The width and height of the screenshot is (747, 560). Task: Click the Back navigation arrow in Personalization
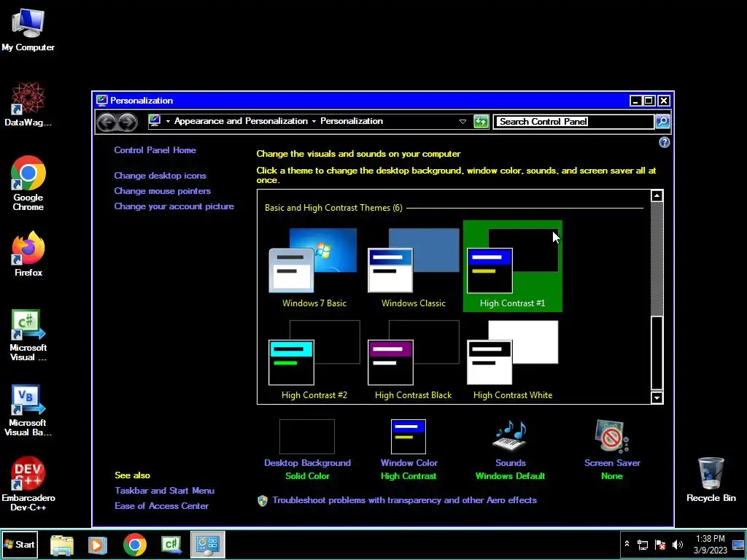107,122
